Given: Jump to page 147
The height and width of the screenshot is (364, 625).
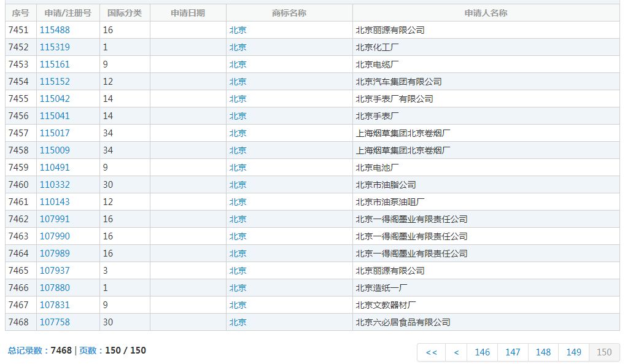Looking at the screenshot, I should (513, 352).
